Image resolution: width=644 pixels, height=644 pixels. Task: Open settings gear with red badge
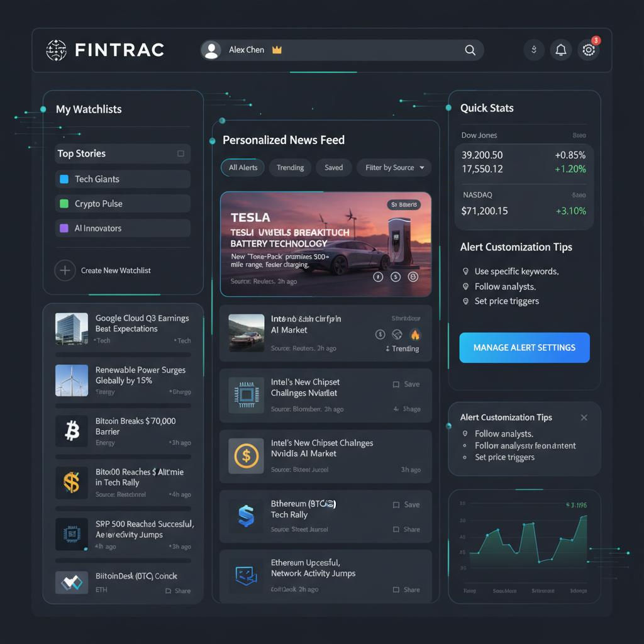click(x=589, y=50)
